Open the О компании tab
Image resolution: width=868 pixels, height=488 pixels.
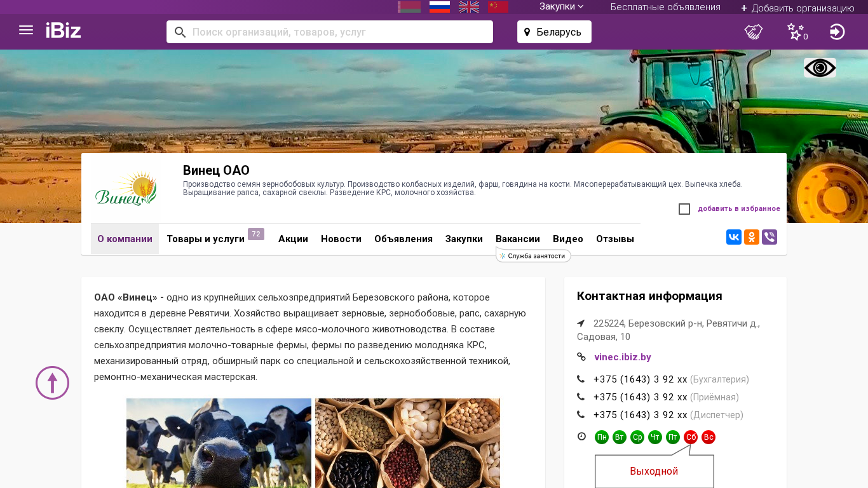tap(125, 239)
